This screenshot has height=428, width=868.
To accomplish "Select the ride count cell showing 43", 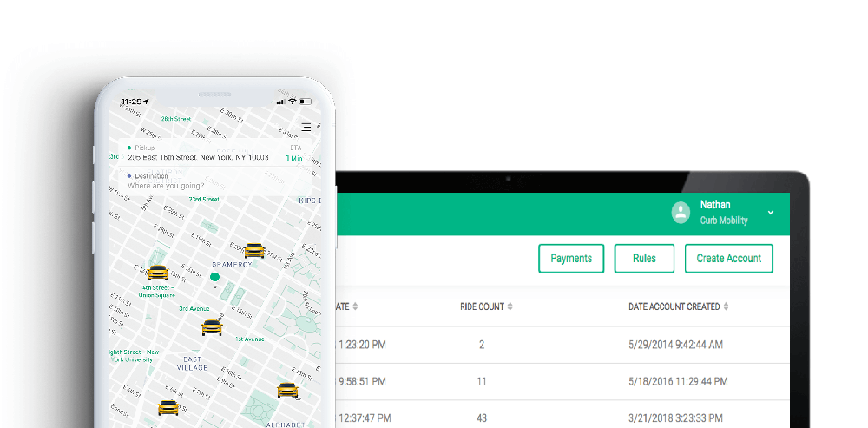I will pos(482,418).
